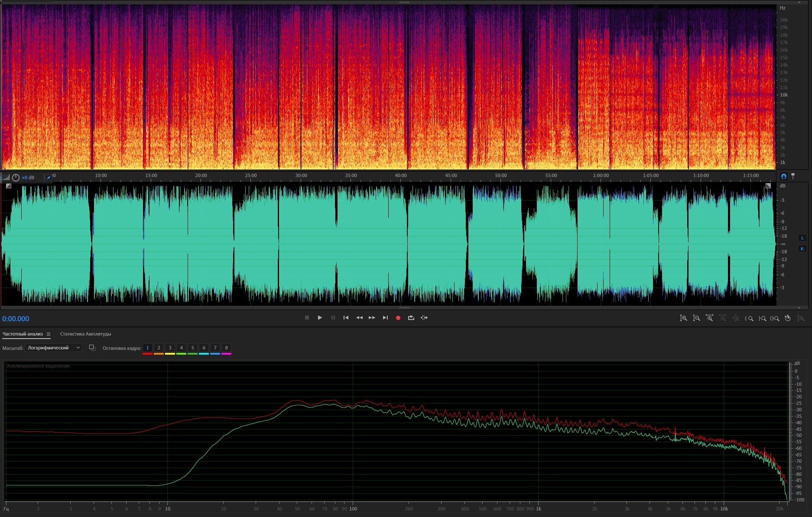Image resolution: width=812 pixels, height=517 pixels.
Task: Click the Play button in transport controls
Action: pos(320,318)
